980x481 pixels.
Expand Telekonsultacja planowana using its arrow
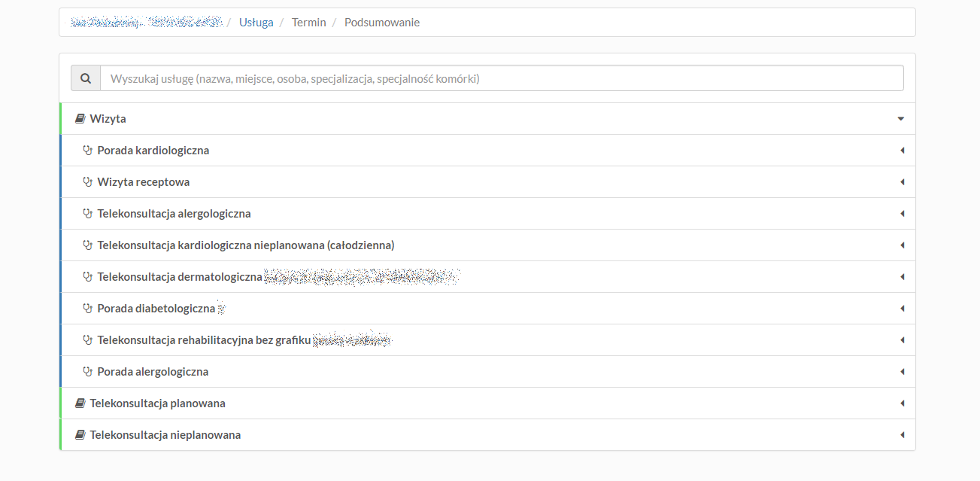(901, 403)
